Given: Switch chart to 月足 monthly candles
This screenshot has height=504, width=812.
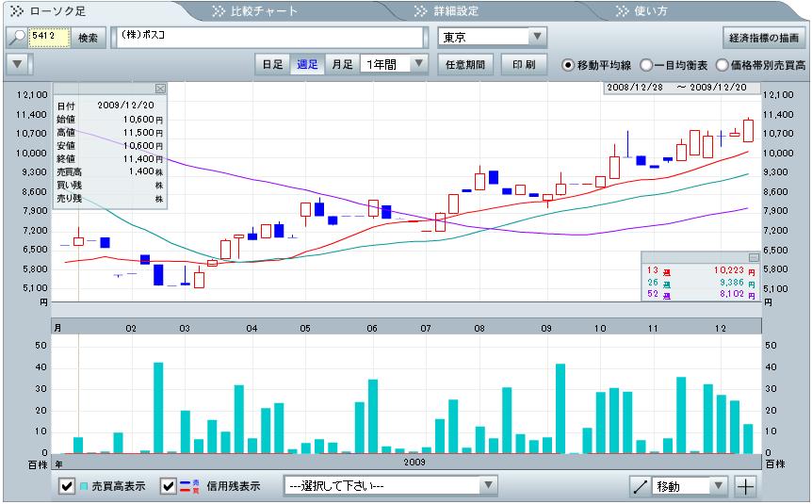Looking at the screenshot, I should pos(342,65).
